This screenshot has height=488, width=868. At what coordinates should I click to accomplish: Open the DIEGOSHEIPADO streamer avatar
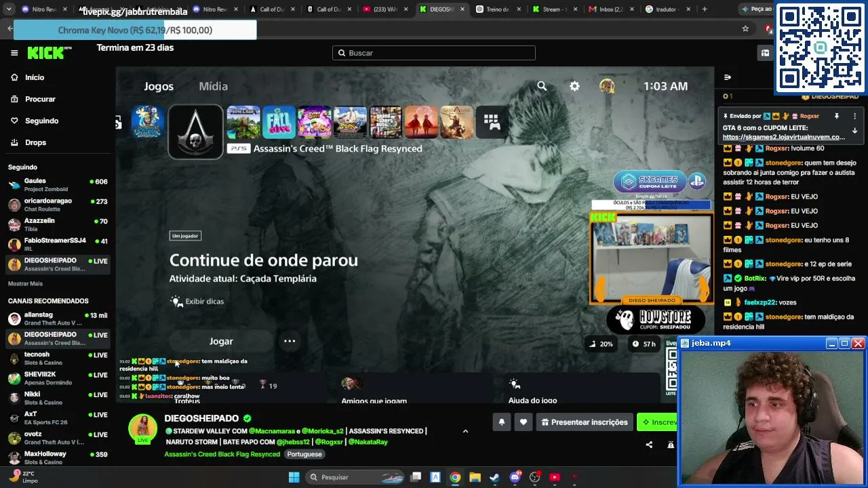pos(142,428)
